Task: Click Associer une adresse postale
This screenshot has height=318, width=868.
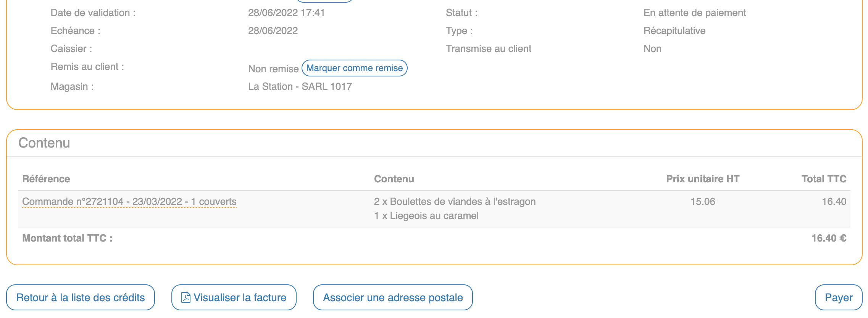Action: pos(392,297)
